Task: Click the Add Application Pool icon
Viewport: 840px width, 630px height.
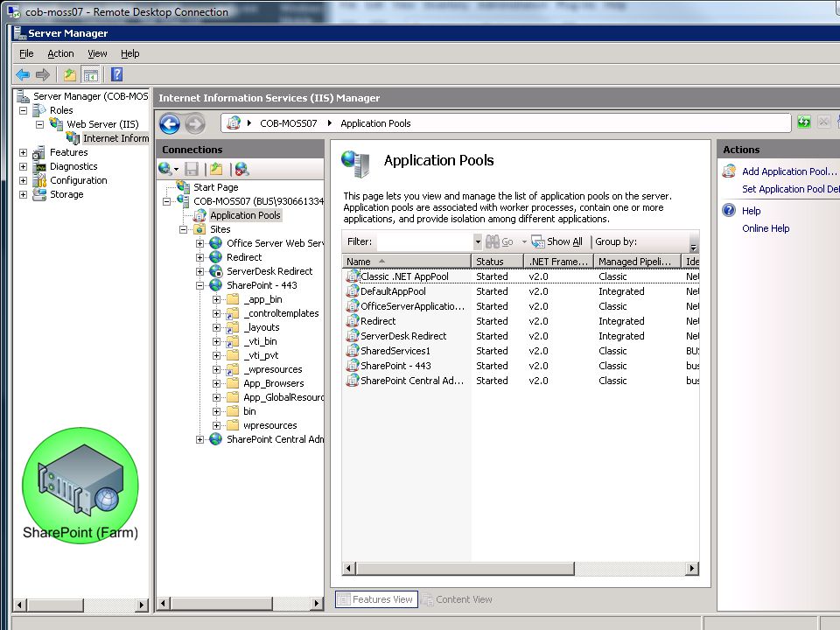Action: click(x=729, y=171)
